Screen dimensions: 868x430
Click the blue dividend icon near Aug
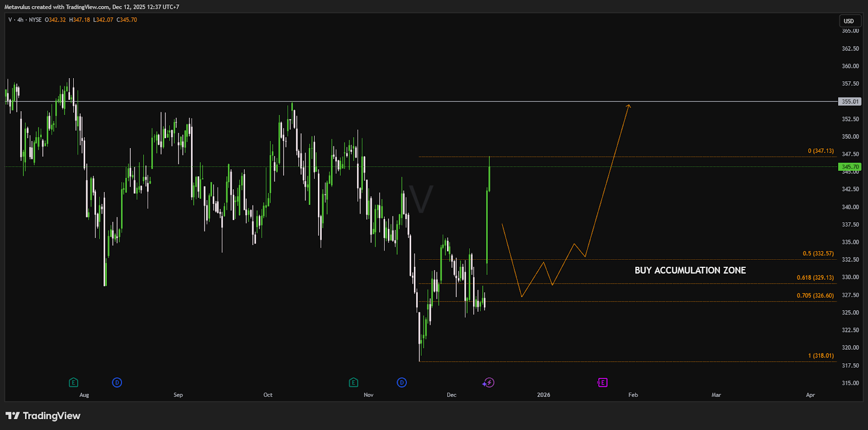(x=117, y=383)
